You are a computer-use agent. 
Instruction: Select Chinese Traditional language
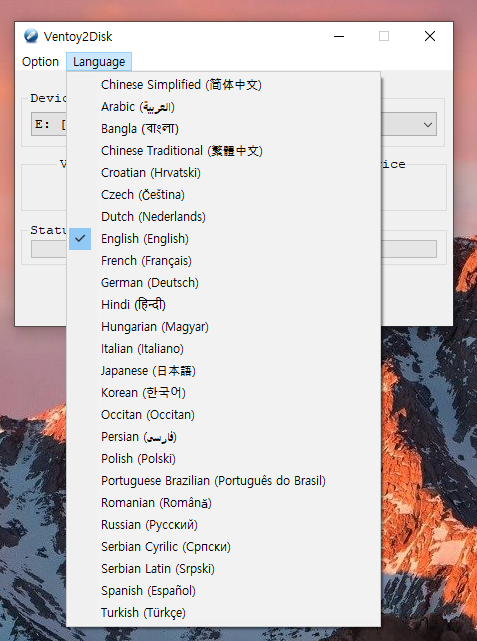pos(224,151)
